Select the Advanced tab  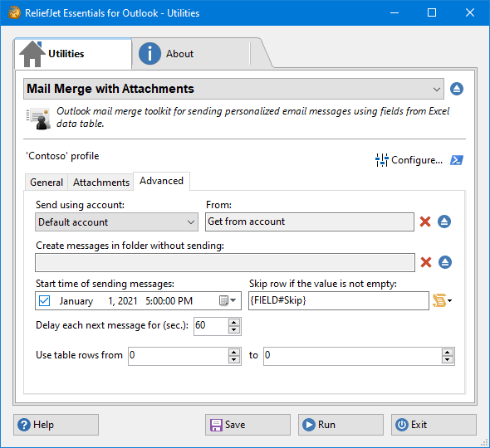click(161, 181)
